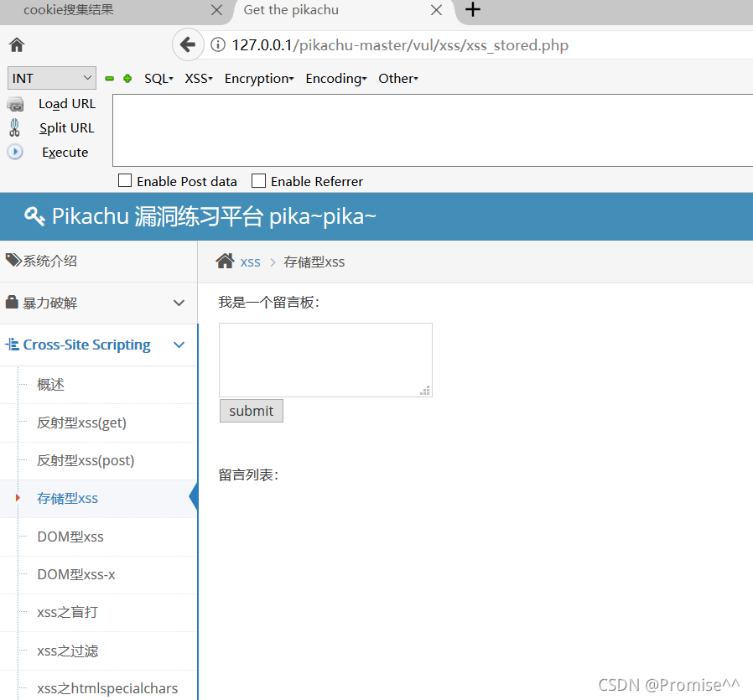Click the HackBar URL text area
The width and height of the screenshot is (753, 700).
(x=433, y=130)
